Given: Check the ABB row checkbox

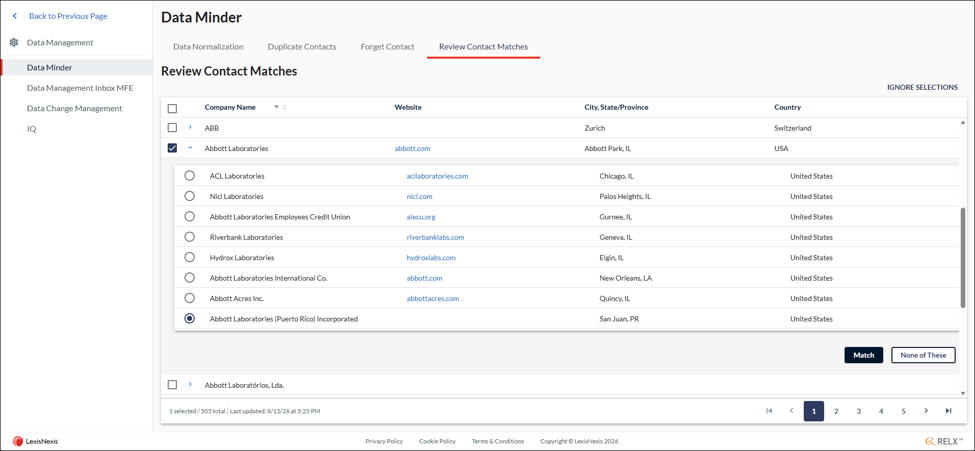Looking at the screenshot, I should pos(172,128).
